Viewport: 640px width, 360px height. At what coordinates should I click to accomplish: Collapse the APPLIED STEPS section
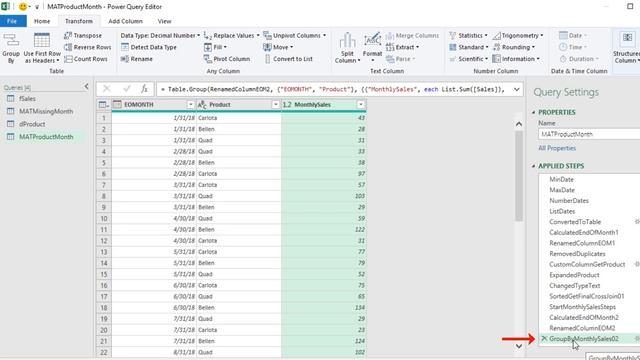(x=533, y=166)
